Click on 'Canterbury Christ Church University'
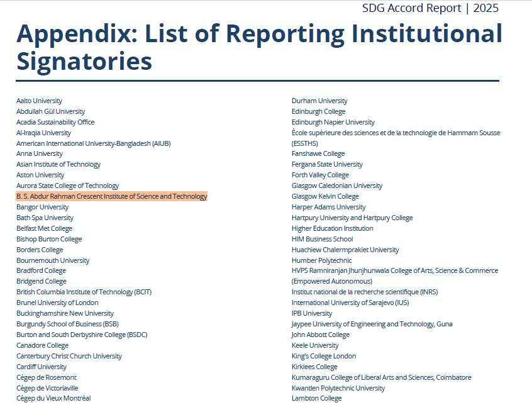The image size is (532, 405). 69,356
